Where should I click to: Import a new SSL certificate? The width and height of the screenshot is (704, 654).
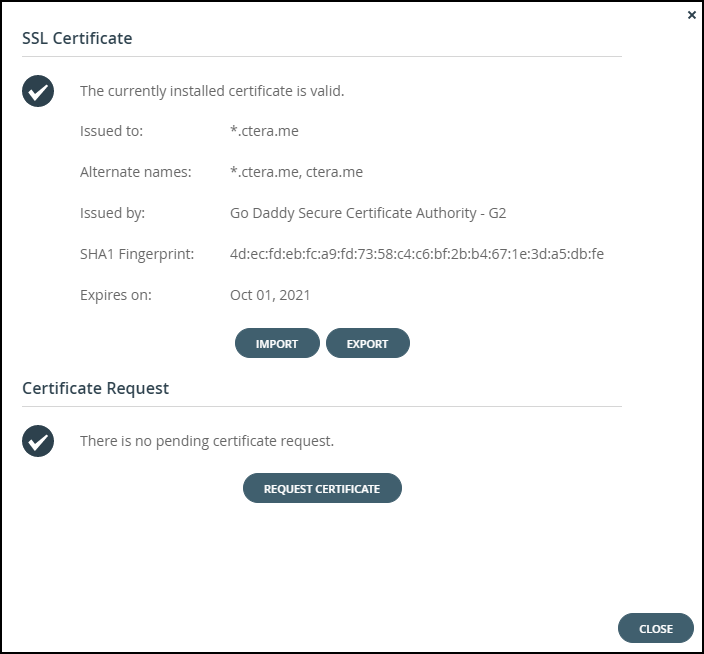[277, 343]
